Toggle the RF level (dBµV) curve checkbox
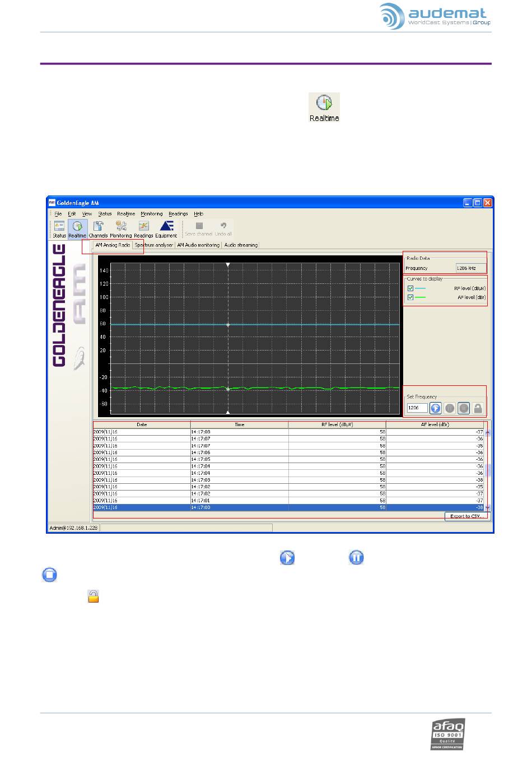 click(x=410, y=288)
